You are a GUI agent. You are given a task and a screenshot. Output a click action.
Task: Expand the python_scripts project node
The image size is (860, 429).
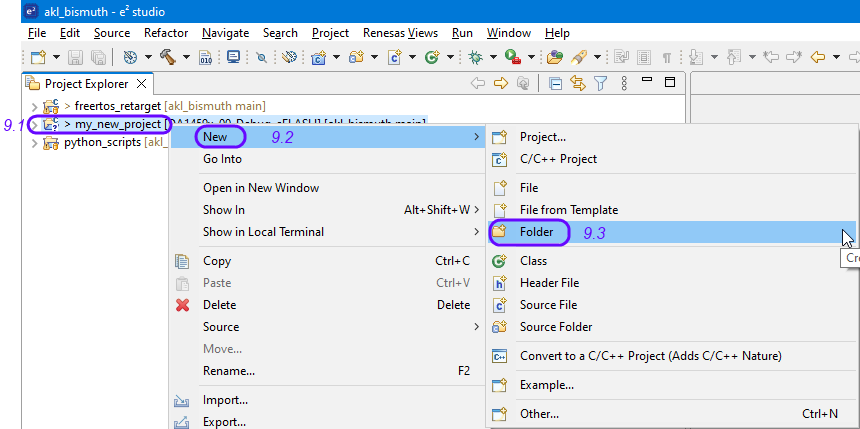coord(35,143)
